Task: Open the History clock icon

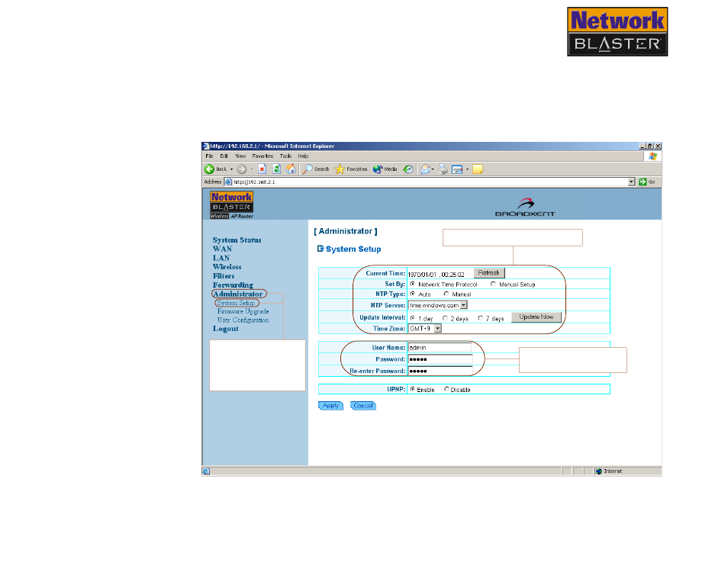Action: [x=408, y=169]
